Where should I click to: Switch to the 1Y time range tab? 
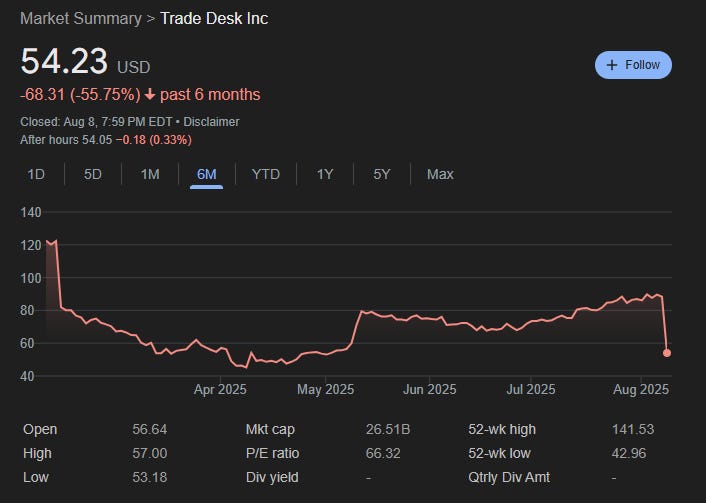click(x=325, y=174)
